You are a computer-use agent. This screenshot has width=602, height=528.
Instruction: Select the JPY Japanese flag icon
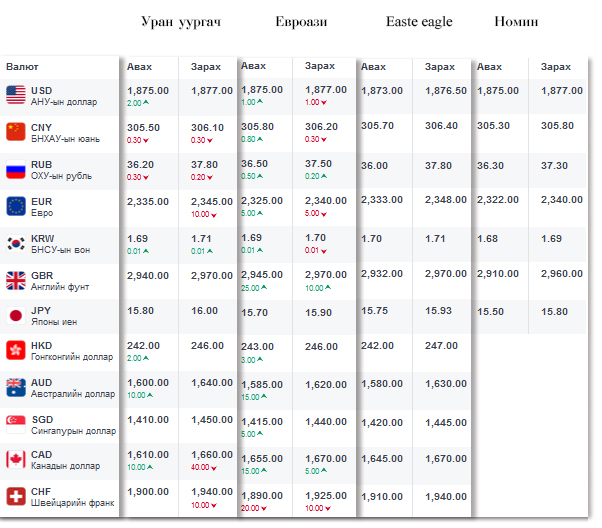16,316
